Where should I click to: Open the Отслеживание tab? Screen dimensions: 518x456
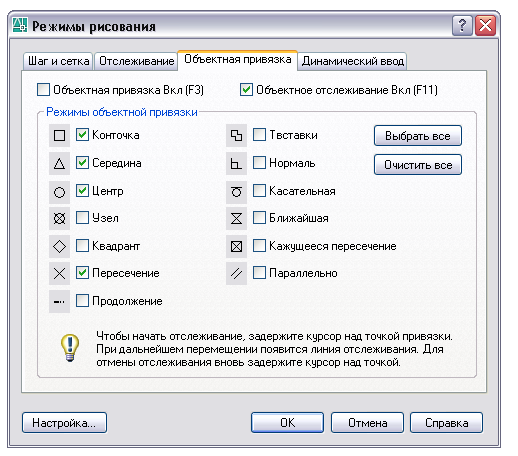136,61
